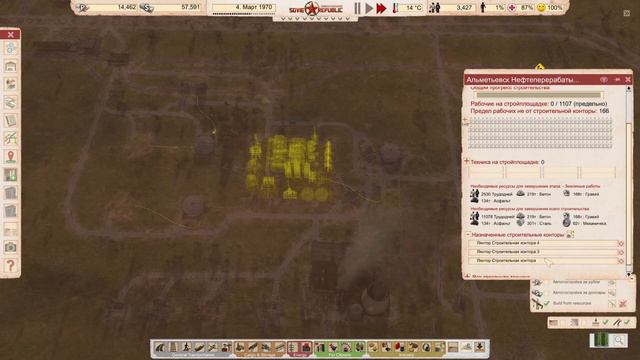Open the roads construction menu icon
The width and height of the screenshot is (640, 360).
click(160, 347)
